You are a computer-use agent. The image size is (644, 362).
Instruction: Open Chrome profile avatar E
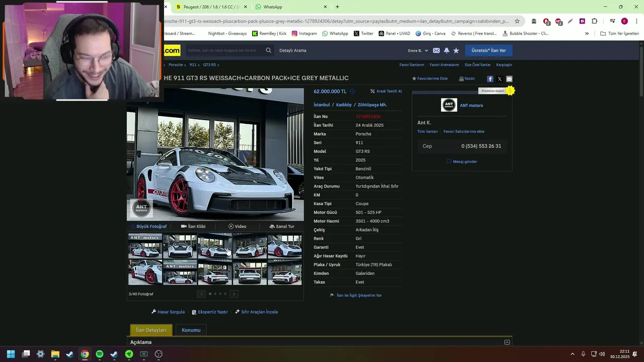point(624,21)
